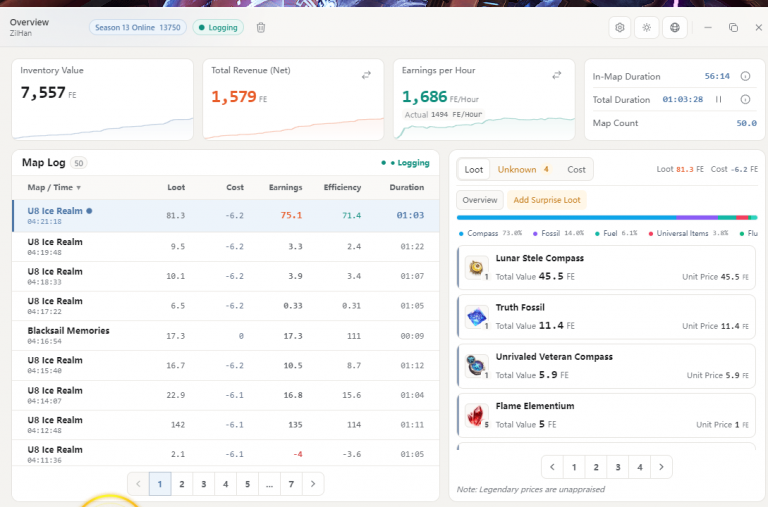Sort map log by Efficiency column
Image resolution: width=768 pixels, height=507 pixels.
[342, 187]
